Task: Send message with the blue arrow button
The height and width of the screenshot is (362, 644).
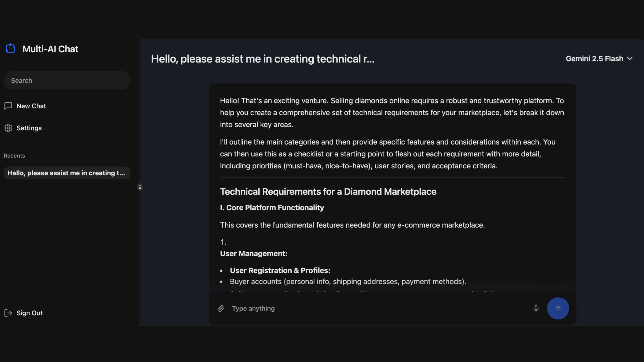Action: coord(558,308)
